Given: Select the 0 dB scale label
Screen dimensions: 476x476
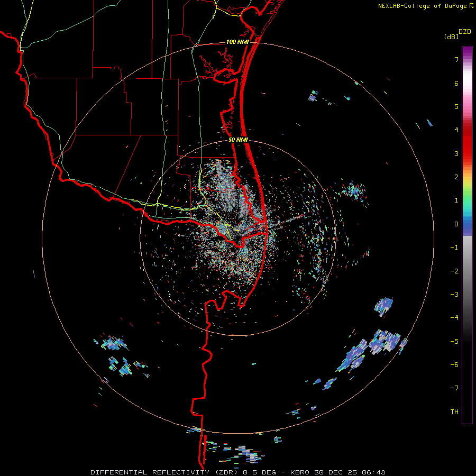Looking at the screenshot, I should coord(456,224).
